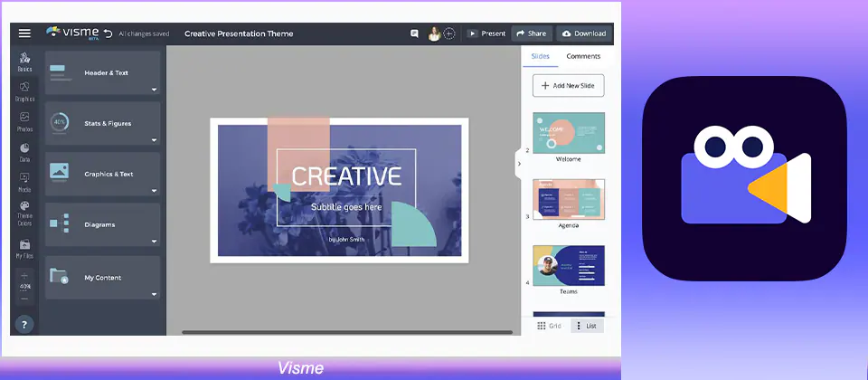Click the 40% zoom level value

pyautogui.click(x=25, y=287)
